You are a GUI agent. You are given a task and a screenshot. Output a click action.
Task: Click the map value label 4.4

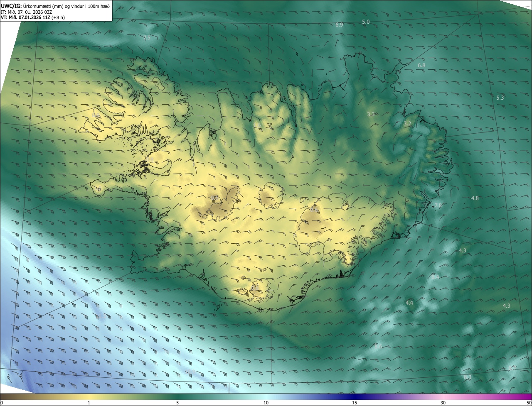(x=409, y=303)
